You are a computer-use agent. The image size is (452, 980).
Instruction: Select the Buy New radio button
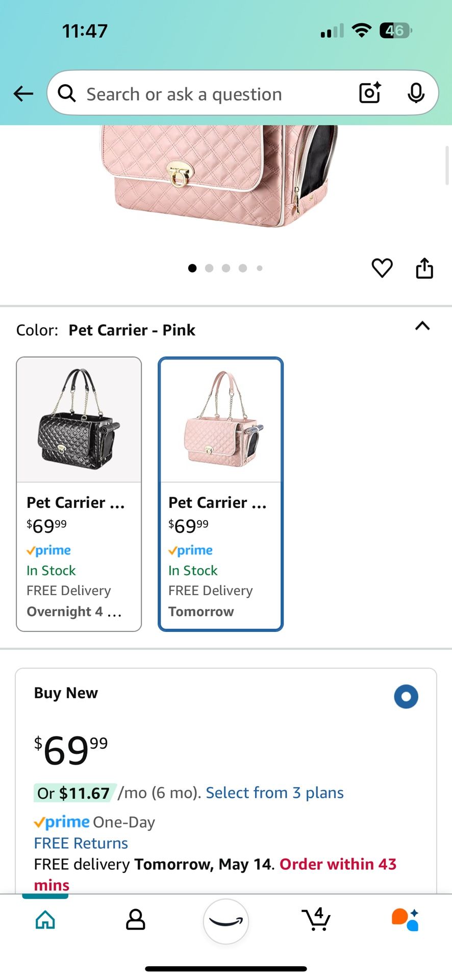[x=406, y=697]
